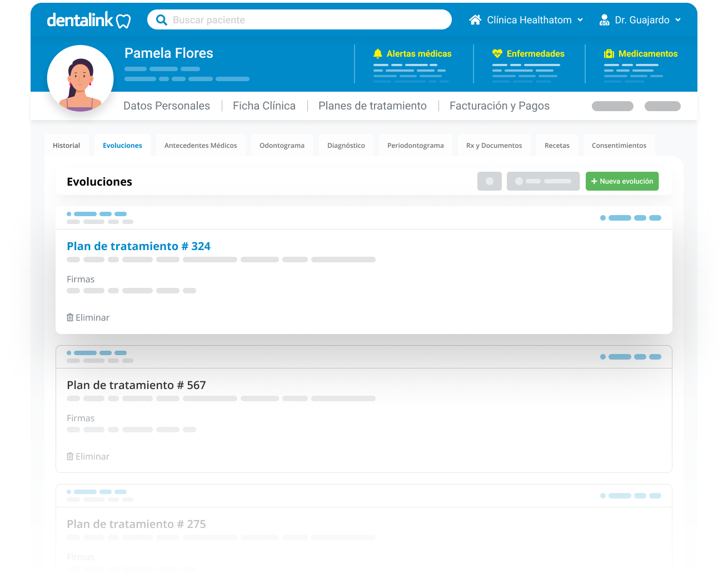The height and width of the screenshot is (588, 728).
Task: Go to Ficha Clínica section
Action: pyautogui.click(x=264, y=106)
